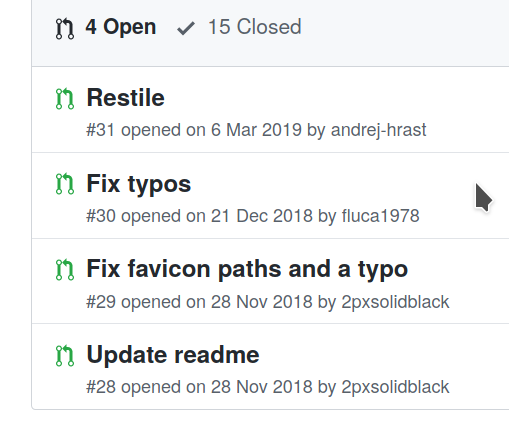Click the #29 opened on 28 Nov 2018 text
The height and width of the screenshot is (429, 509).
tap(199, 302)
